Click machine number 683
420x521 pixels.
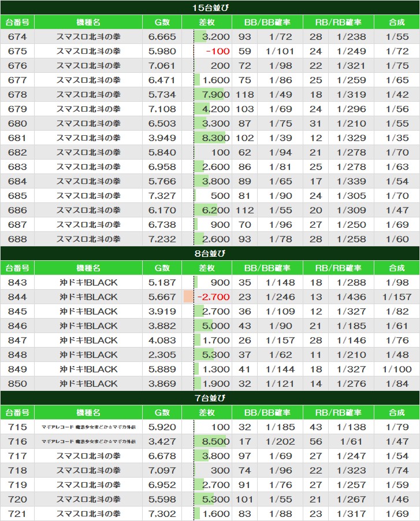pos(17,167)
